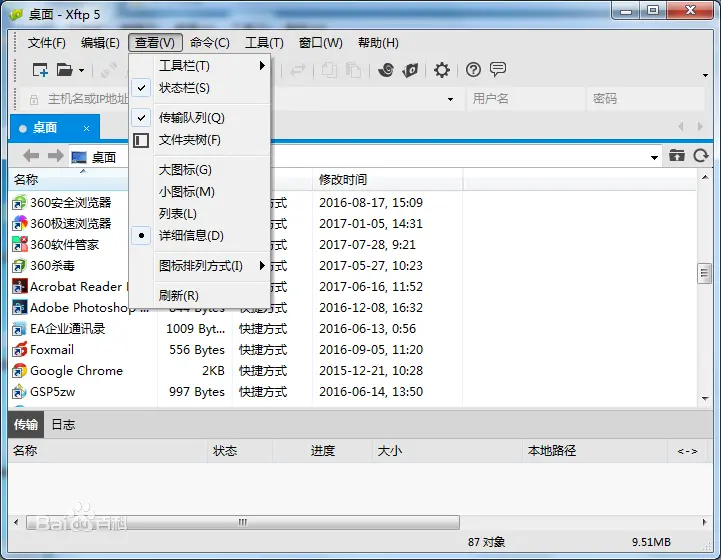Expand the toolbar overflow arrow at right
Viewport: 721px width, 560px height.
coord(705,75)
